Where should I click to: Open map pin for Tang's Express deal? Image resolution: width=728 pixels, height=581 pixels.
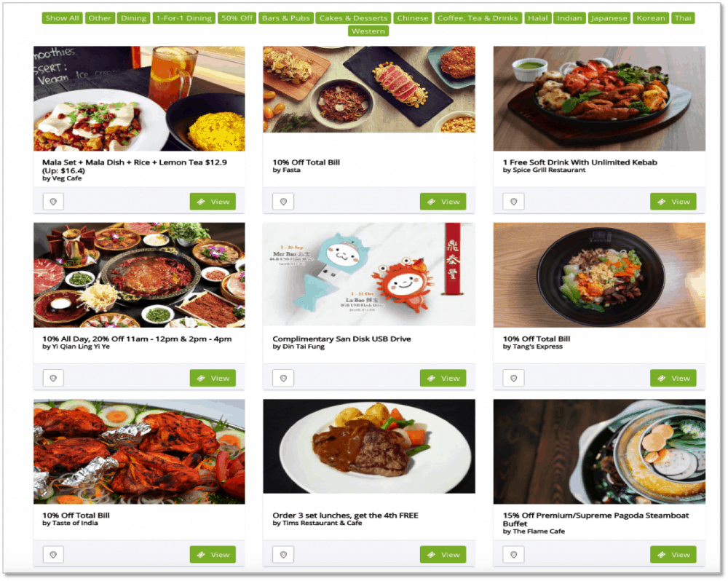click(x=513, y=378)
